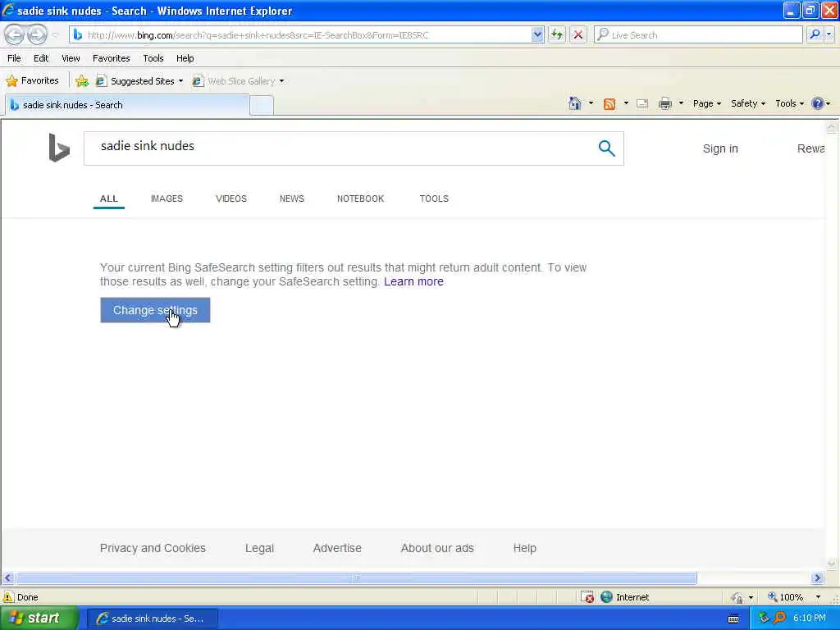Screen dimensions: 840x630
Task: Open the TOOLS search tab
Action: pos(434,199)
